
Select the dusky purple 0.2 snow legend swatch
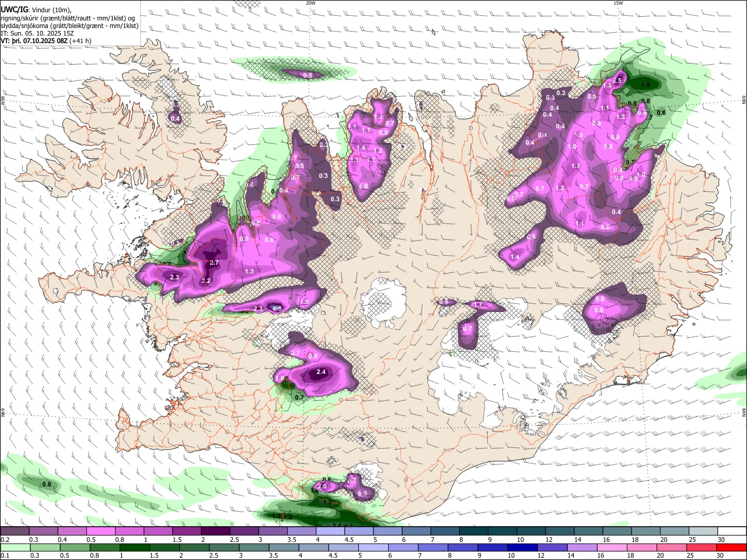point(15,531)
